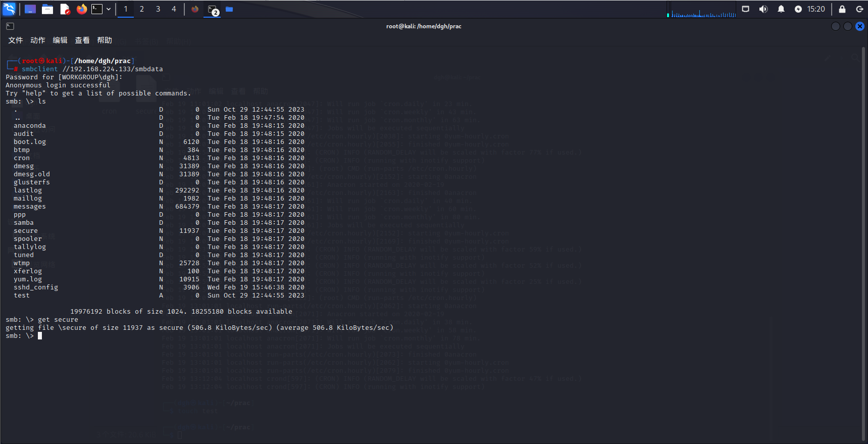
Task: Open the blue folder taskbar window
Action: [x=229, y=9]
